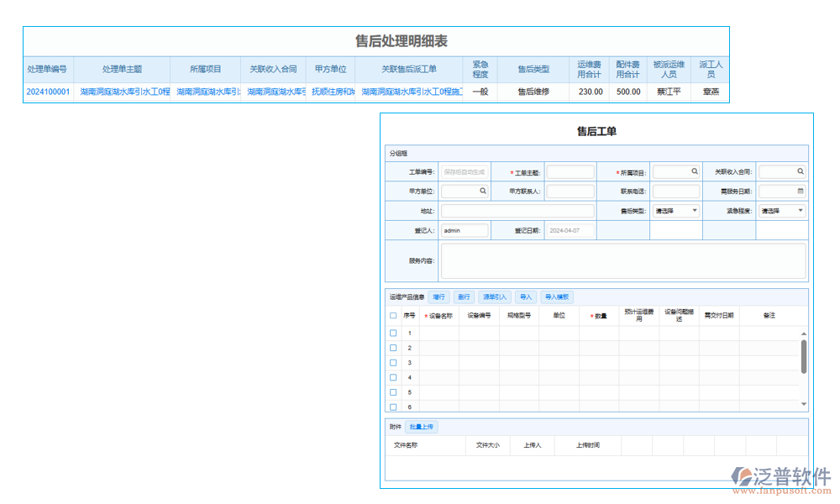Screen dimensions: 840x504
Task: Check the checkbox for row 4
Action: 393,378
